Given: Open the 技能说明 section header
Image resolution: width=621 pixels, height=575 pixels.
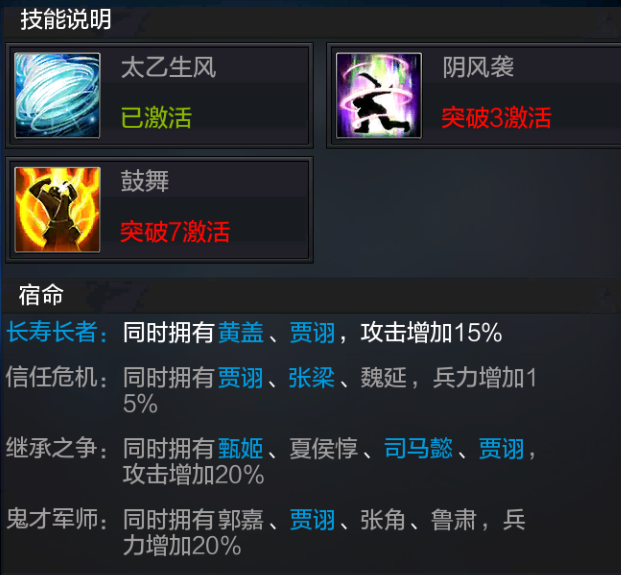Looking at the screenshot, I should click(x=66, y=19).
